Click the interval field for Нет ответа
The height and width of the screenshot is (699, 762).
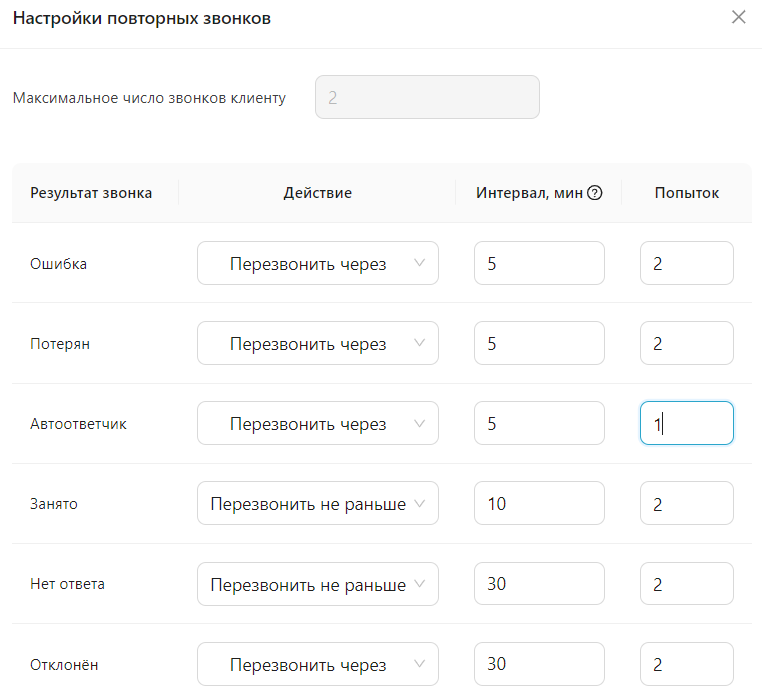(x=539, y=584)
